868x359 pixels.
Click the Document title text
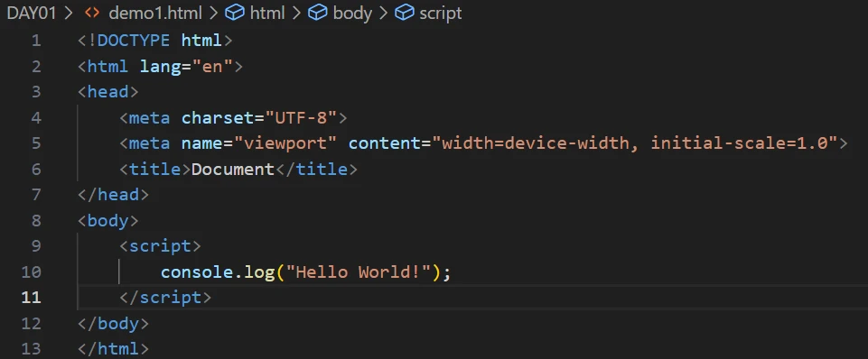click(x=233, y=170)
